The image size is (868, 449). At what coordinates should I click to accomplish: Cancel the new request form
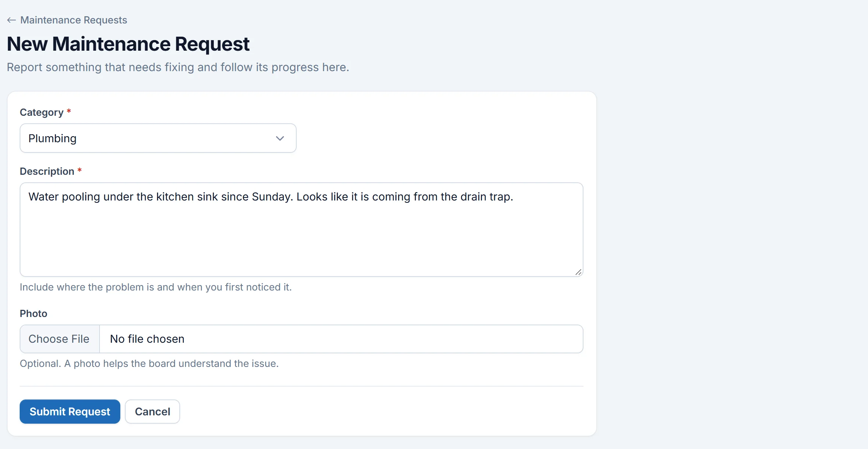[x=152, y=412]
